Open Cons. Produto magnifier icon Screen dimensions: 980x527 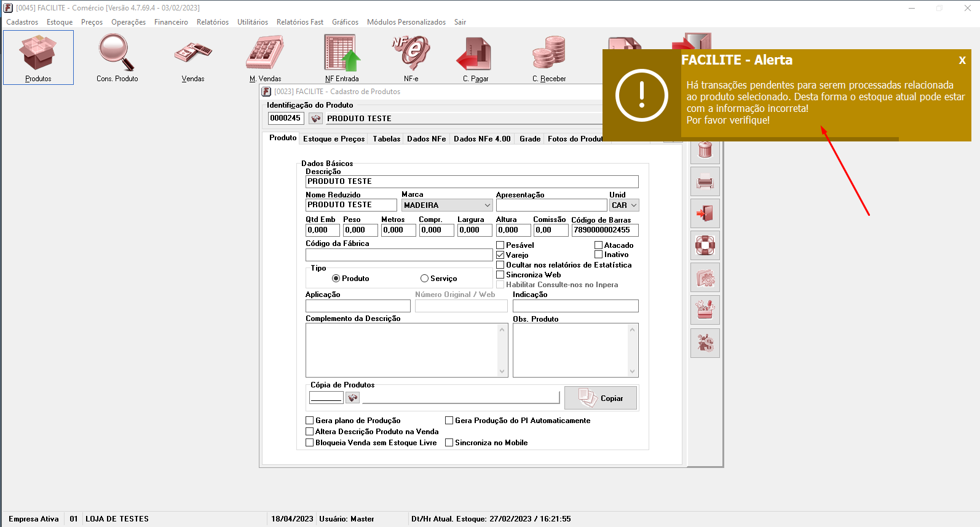(117, 57)
